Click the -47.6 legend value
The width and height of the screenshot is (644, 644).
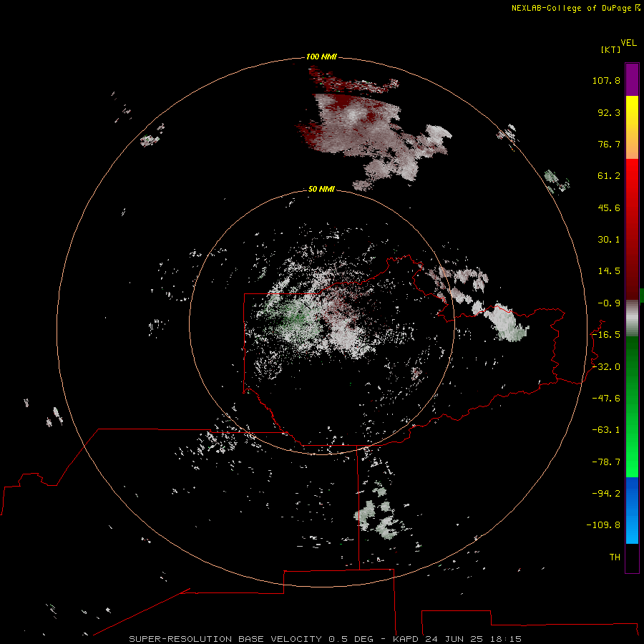pyautogui.click(x=606, y=399)
